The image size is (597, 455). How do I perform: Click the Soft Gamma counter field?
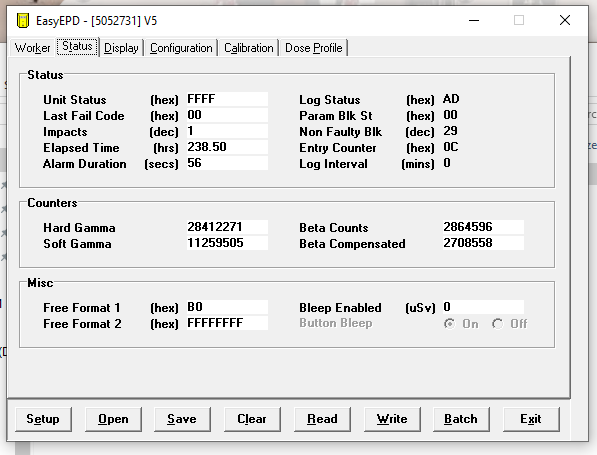pyautogui.click(x=227, y=243)
